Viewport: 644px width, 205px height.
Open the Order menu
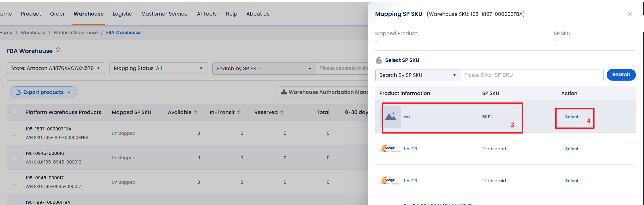coord(57,14)
